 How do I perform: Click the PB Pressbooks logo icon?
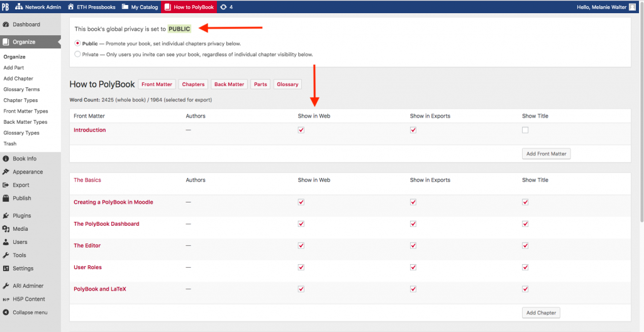[5, 7]
